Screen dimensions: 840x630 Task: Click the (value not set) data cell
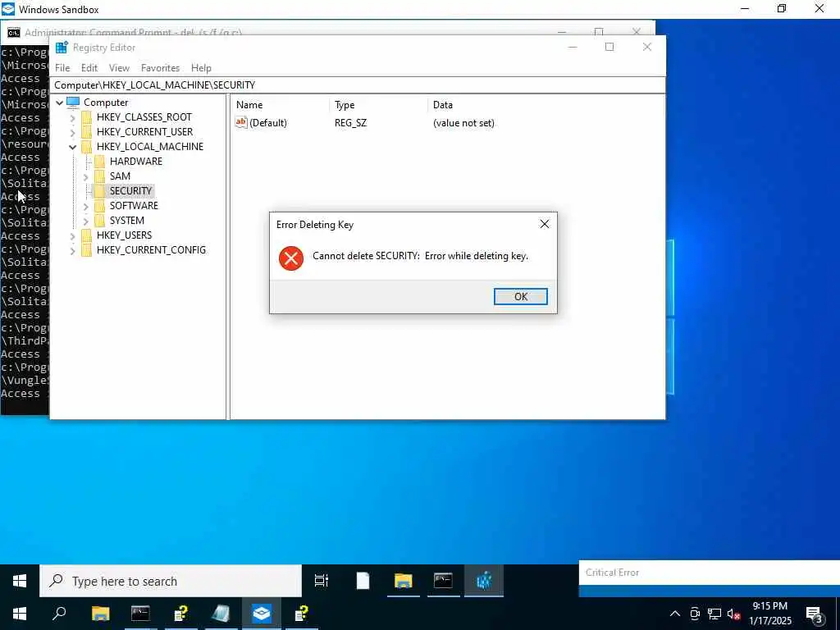pyautogui.click(x=463, y=123)
